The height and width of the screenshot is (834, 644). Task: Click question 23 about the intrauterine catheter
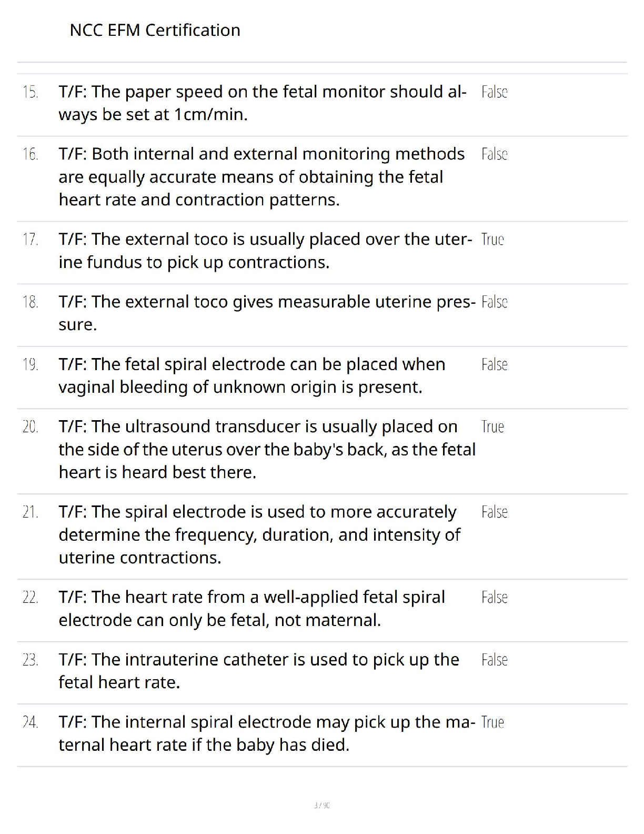coord(258,671)
